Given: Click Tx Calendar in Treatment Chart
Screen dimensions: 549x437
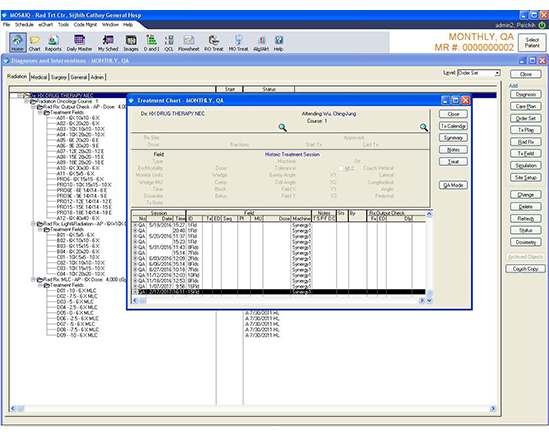Looking at the screenshot, I should [x=453, y=126].
